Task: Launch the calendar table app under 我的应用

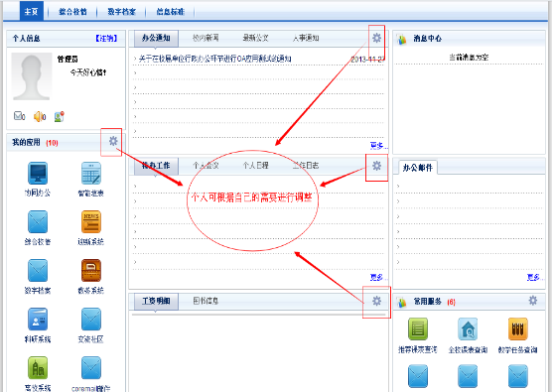Action: click(x=91, y=173)
